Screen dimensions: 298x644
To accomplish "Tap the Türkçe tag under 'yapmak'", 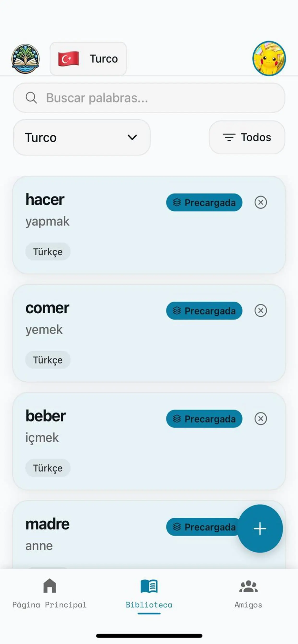I will pyautogui.click(x=48, y=252).
